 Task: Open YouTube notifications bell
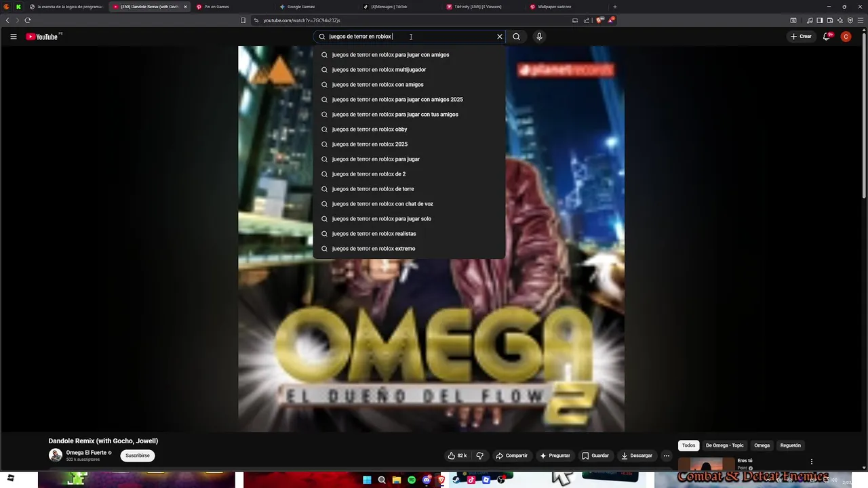coord(826,37)
